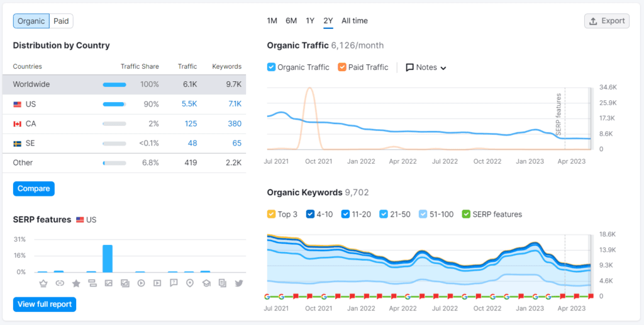Click the two stacked rectangles SERP icon
The image size is (644, 325).
(92, 283)
